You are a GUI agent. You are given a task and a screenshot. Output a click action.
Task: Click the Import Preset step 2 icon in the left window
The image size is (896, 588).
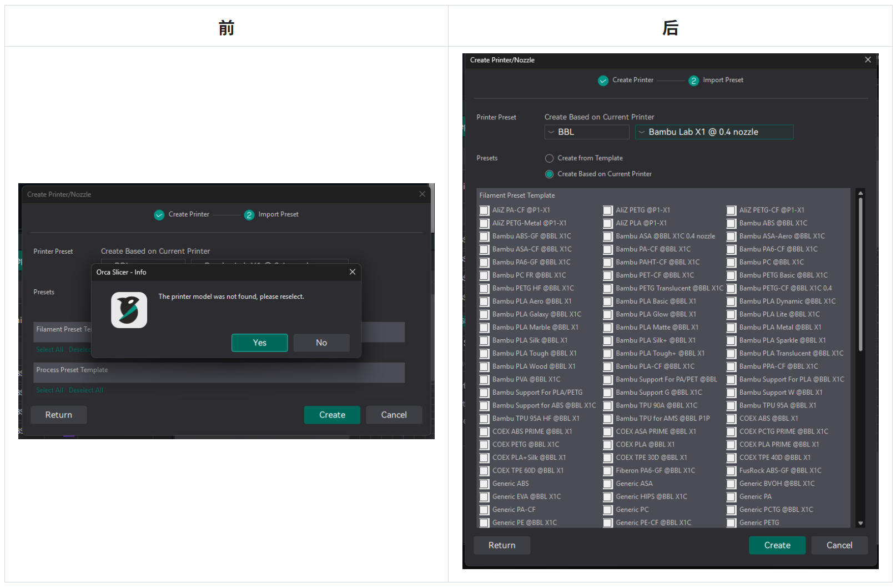pos(249,215)
